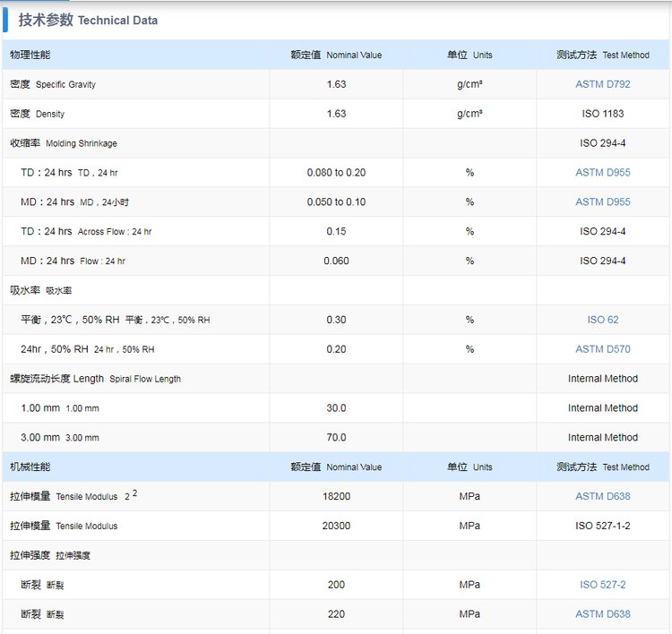
Task: Select the 机械性能 section header
Action: click(x=30, y=467)
